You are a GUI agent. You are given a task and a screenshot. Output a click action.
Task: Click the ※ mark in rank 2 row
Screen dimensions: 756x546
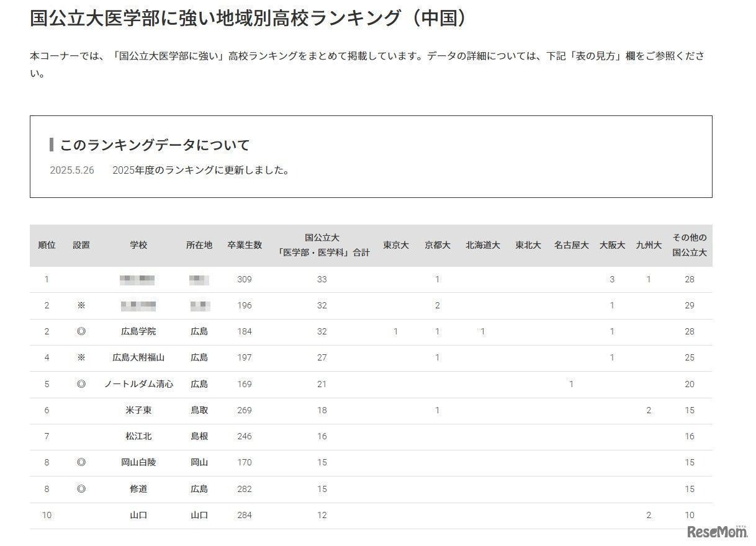click(81, 305)
